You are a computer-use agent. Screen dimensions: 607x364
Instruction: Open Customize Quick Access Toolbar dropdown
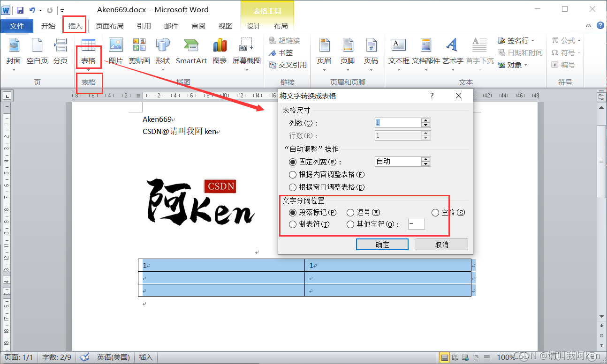pyautogui.click(x=62, y=10)
